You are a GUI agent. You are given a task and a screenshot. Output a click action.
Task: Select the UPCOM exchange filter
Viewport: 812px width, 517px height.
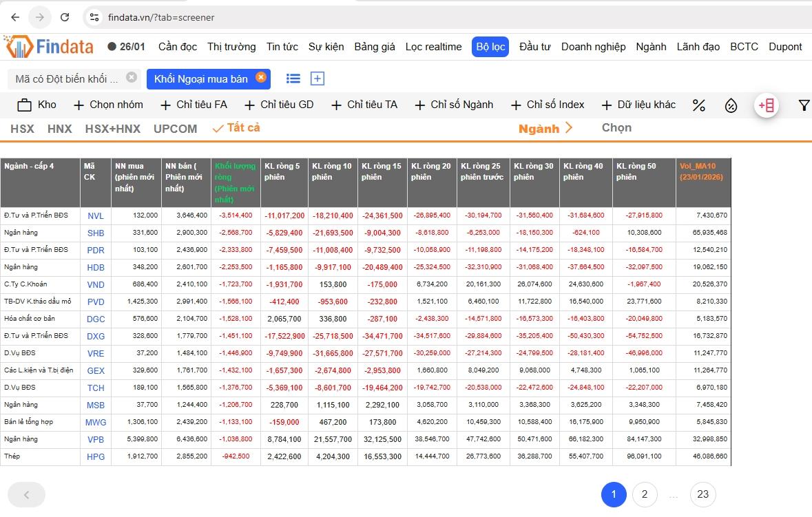click(175, 129)
